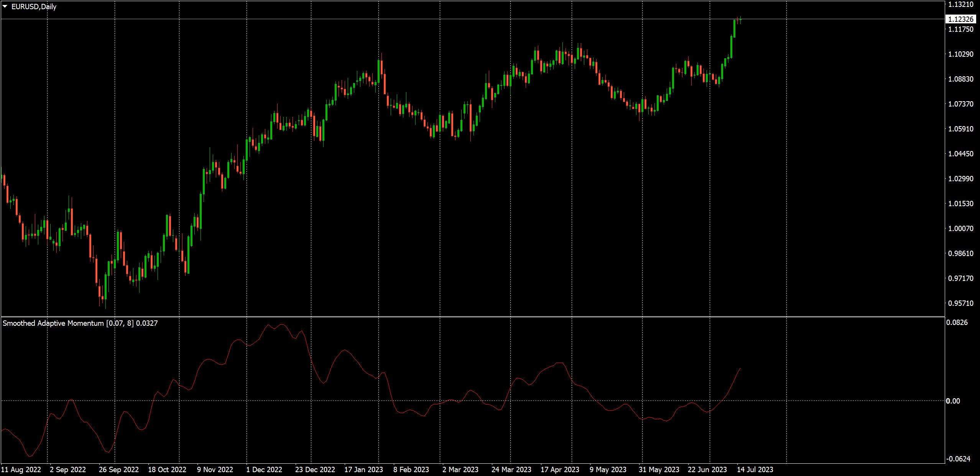The height and width of the screenshot is (476, 980).
Task: Click the 9 Nov 2022 date label
Action: (215, 469)
